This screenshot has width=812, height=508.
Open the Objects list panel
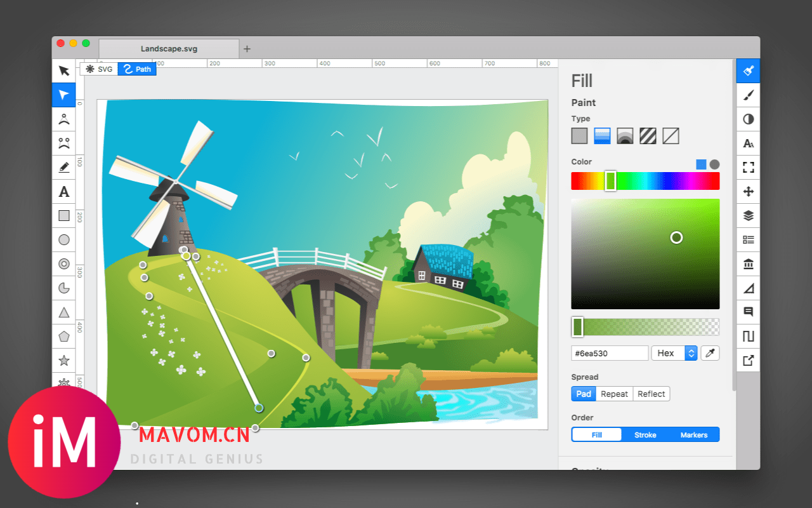[748, 239]
